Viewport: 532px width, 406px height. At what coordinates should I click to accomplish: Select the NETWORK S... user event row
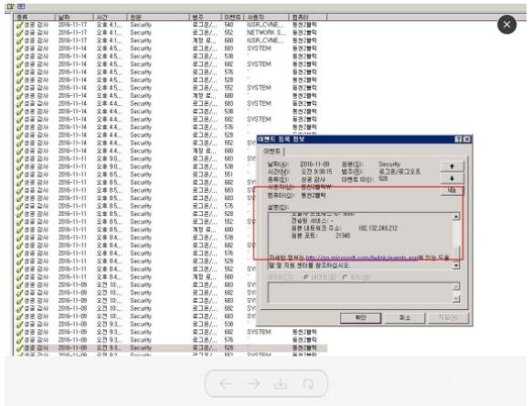[x=170, y=33]
